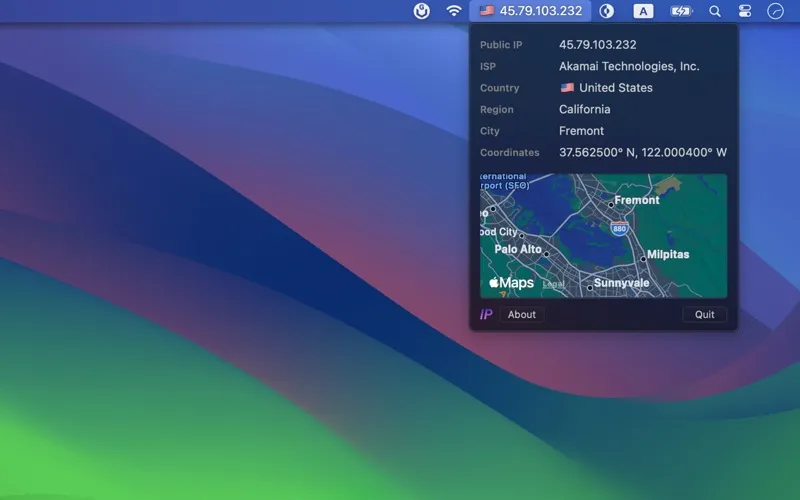Click the circular clock-style icon at far right

[776, 11]
